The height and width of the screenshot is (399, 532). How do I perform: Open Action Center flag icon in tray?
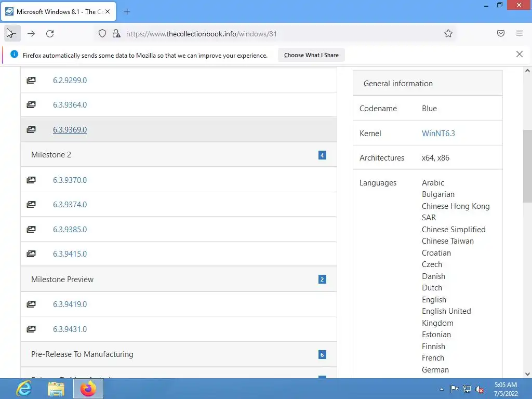pyautogui.click(x=454, y=389)
